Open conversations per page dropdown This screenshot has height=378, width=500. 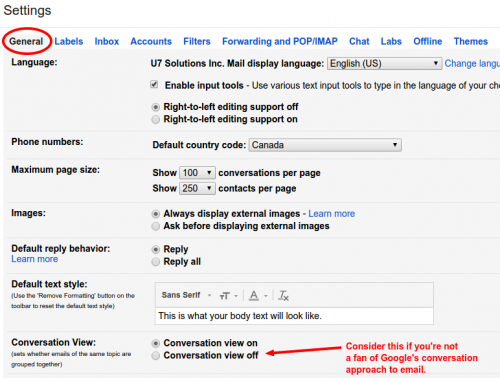point(197,173)
